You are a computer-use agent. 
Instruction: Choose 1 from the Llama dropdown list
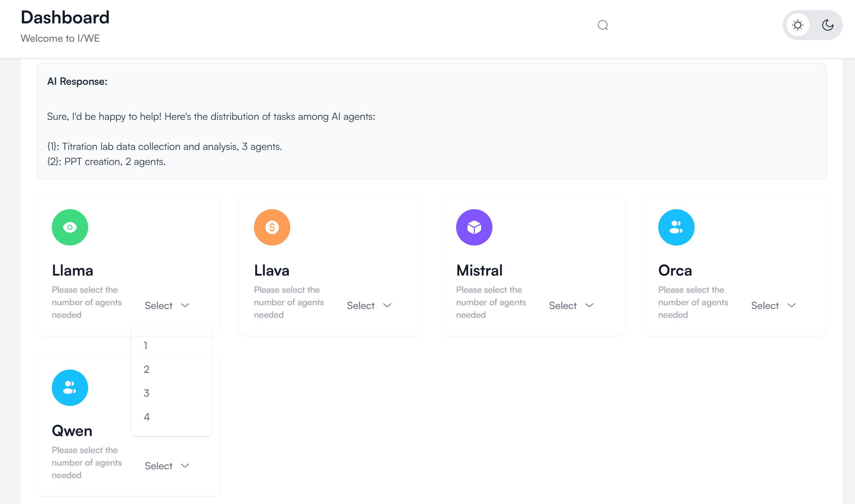(146, 345)
